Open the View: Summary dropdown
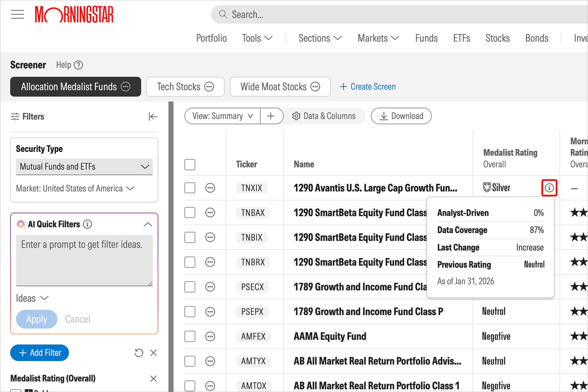Image resolution: width=588 pixels, height=392 pixels. (x=222, y=116)
